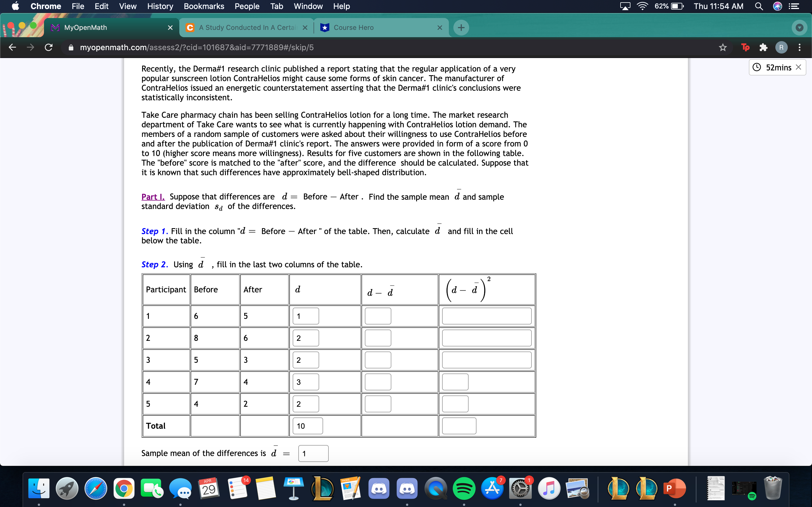The image size is (812, 507).
Task: Bookmark this page via the star icon
Action: [x=723, y=47]
